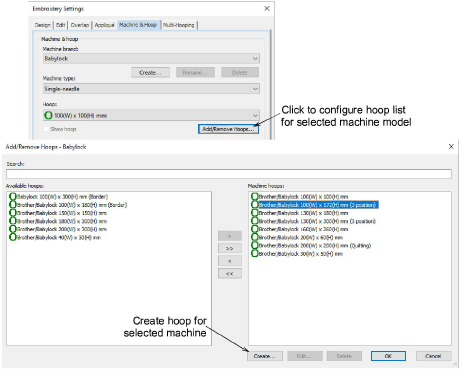Select the 200(W) x 200(H) mm (Quilting) hoop
Viewport: 467px width, 372px height.
(x=315, y=246)
